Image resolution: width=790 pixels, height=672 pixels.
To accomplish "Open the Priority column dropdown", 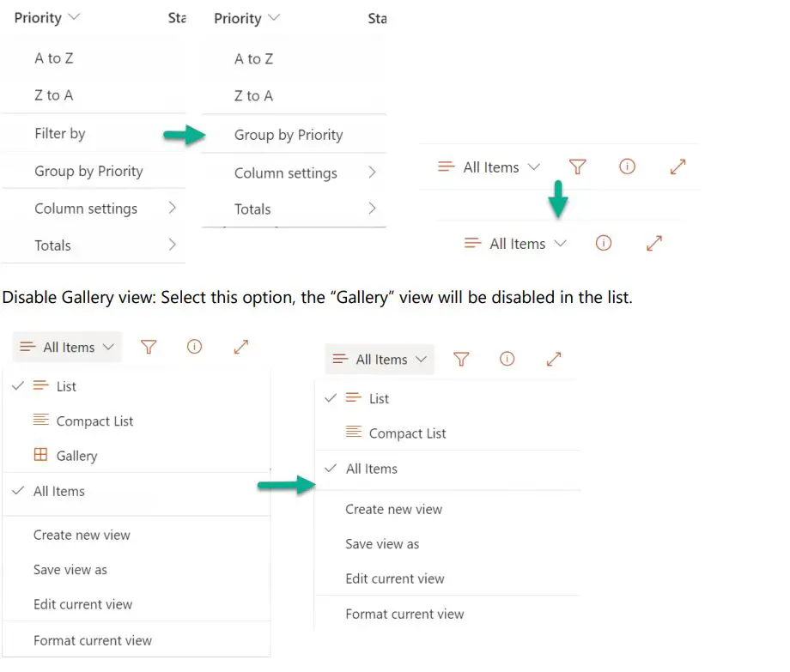I will point(47,17).
